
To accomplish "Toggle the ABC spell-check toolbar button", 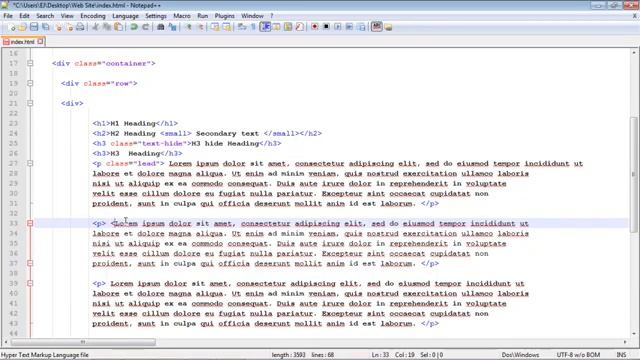I will (376, 27).
